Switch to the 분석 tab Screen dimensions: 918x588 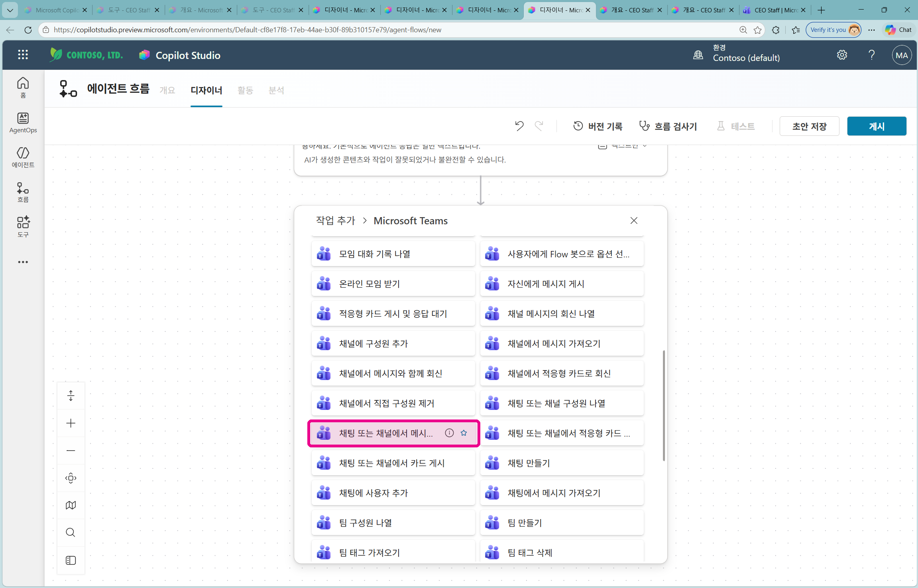point(276,90)
